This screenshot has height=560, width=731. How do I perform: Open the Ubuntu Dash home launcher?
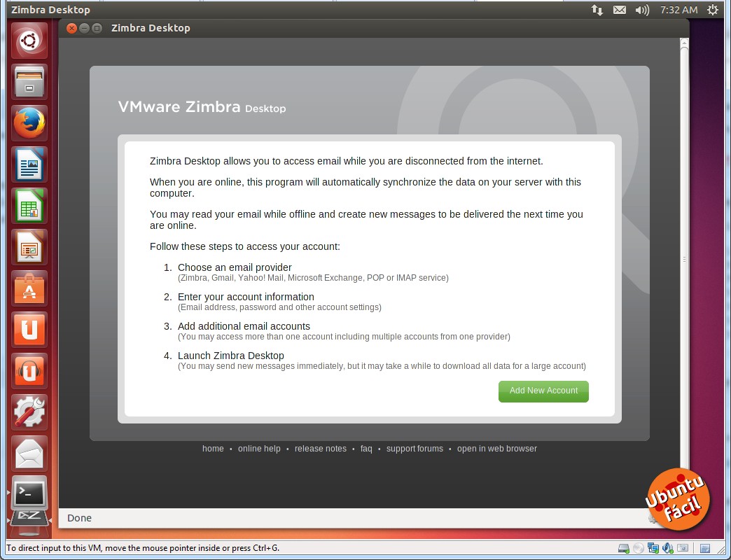click(x=29, y=40)
